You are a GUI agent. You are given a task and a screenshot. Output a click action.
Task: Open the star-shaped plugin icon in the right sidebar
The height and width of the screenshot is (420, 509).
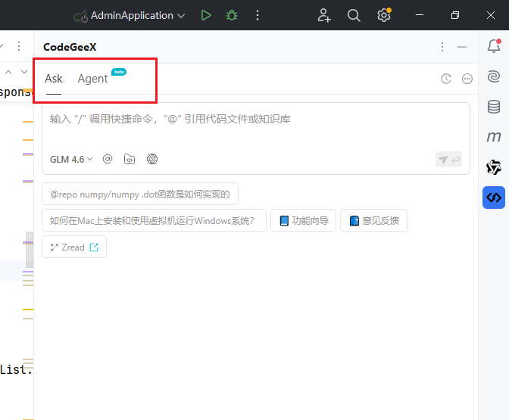point(494,167)
